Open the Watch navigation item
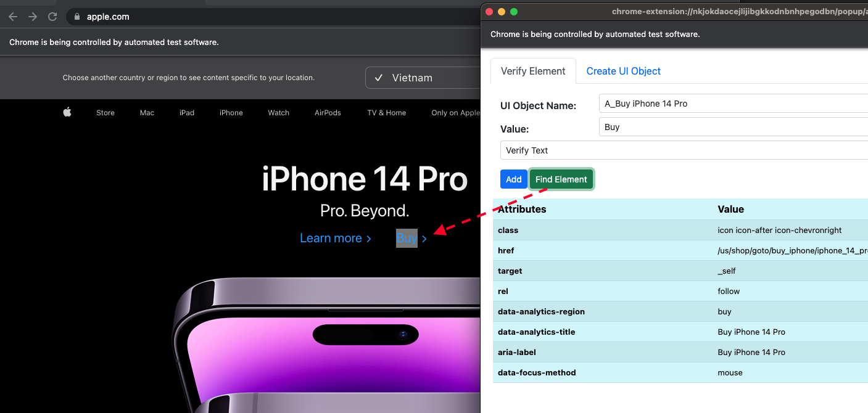The width and height of the screenshot is (868, 413). [x=278, y=113]
